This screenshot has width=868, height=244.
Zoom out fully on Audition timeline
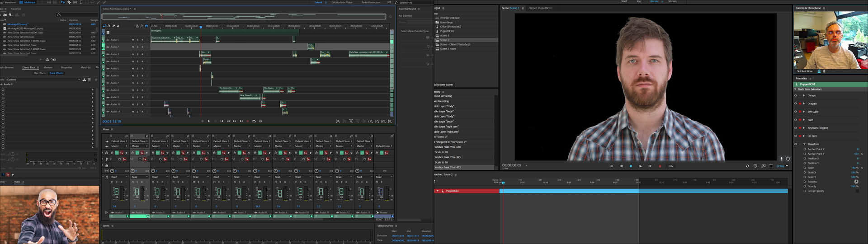[364, 121]
